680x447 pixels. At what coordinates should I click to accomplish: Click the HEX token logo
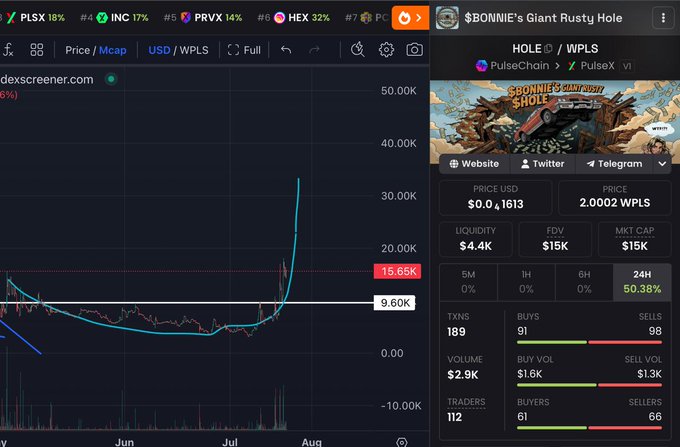[x=280, y=18]
